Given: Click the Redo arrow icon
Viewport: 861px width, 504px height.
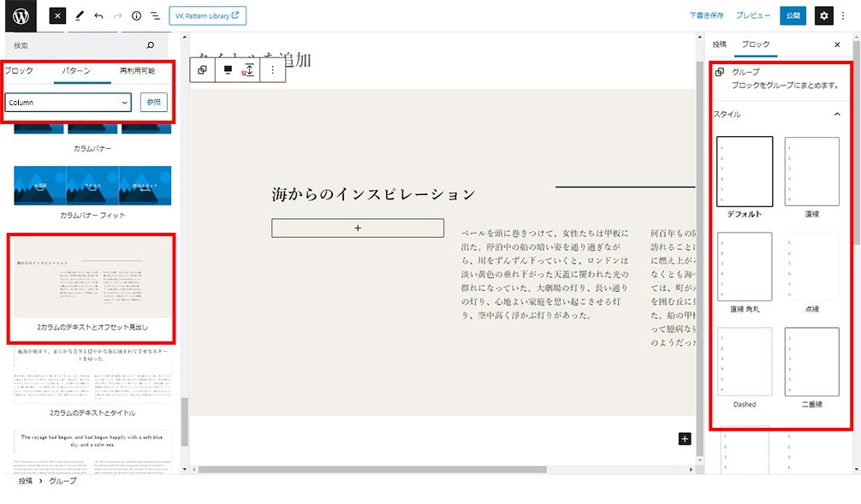Looking at the screenshot, I should click(x=116, y=15).
